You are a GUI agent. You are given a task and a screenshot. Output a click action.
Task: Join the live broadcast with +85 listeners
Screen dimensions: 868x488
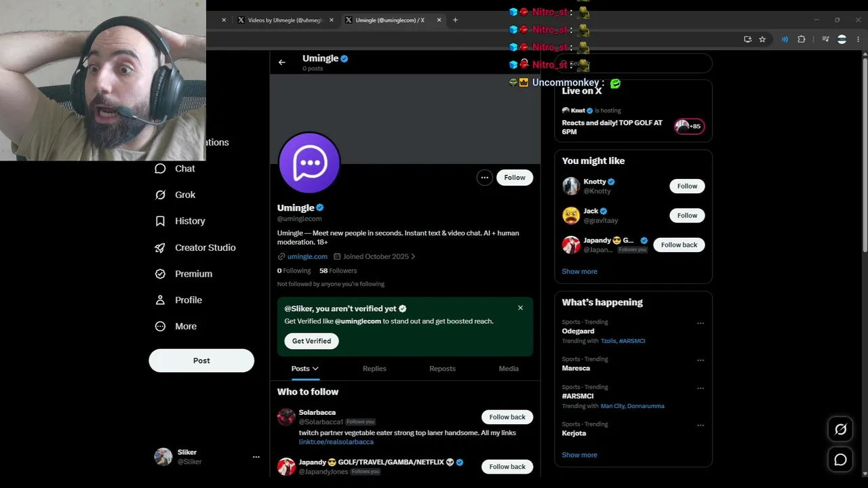click(689, 126)
